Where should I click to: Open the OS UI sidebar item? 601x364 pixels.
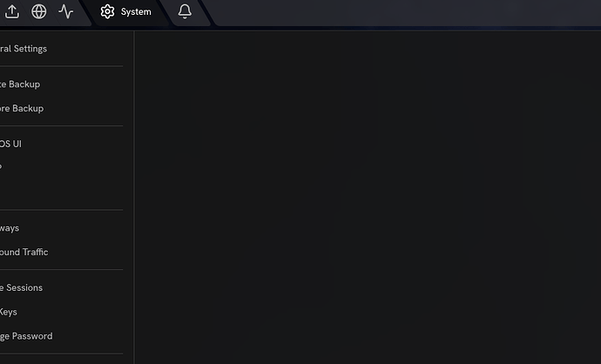click(x=10, y=144)
